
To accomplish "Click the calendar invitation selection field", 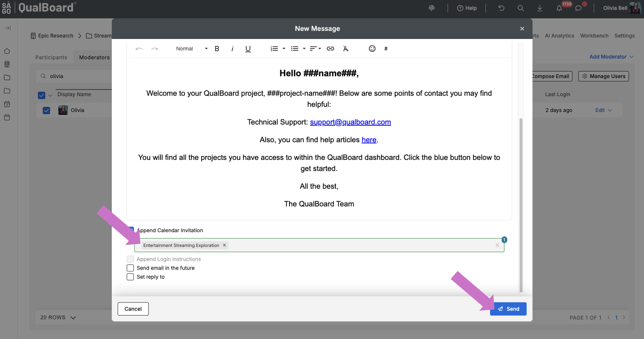I will coord(319,245).
